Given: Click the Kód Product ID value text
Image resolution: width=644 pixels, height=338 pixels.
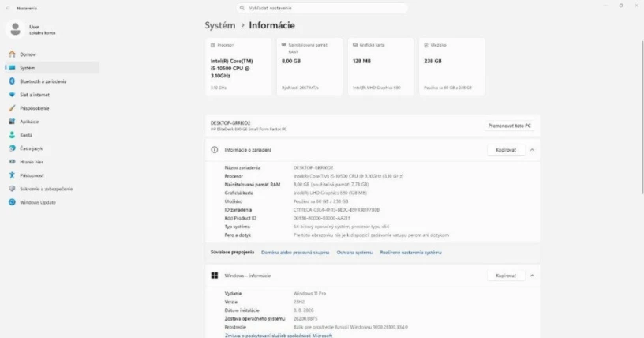Looking at the screenshot, I should tap(321, 218).
